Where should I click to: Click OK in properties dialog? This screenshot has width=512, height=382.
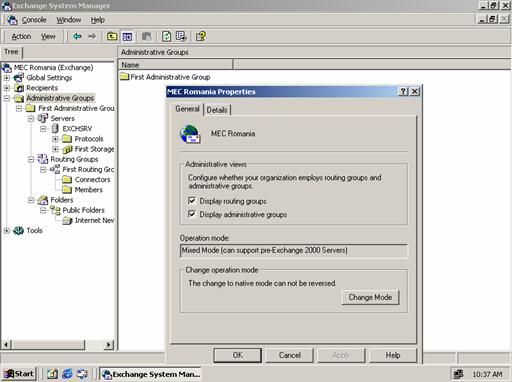[238, 355]
